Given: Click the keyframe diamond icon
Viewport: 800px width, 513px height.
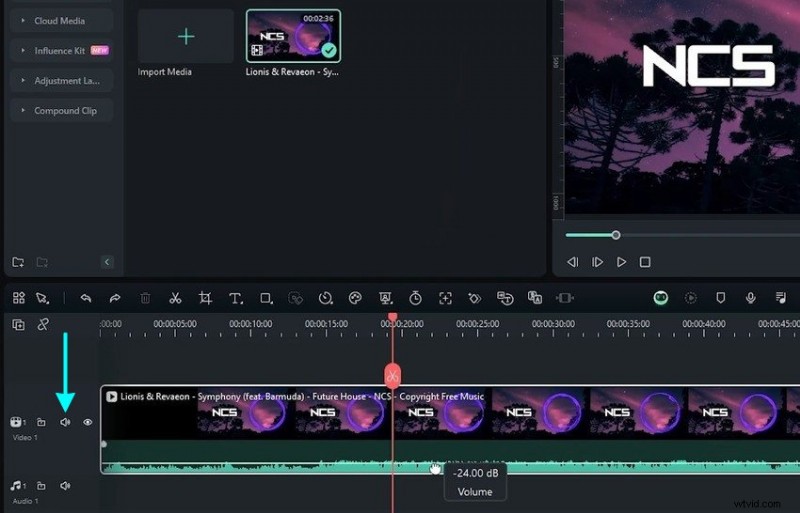Looking at the screenshot, I should click(x=475, y=298).
